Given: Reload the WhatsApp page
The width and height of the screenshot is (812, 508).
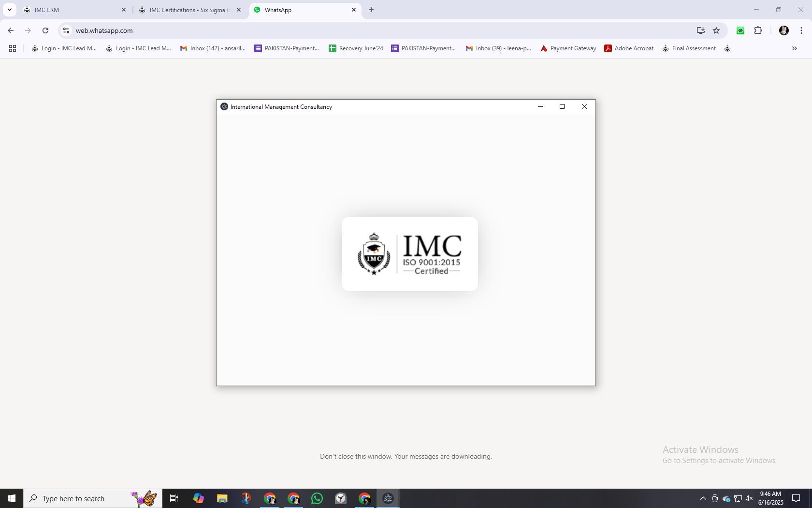Looking at the screenshot, I should point(45,30).
